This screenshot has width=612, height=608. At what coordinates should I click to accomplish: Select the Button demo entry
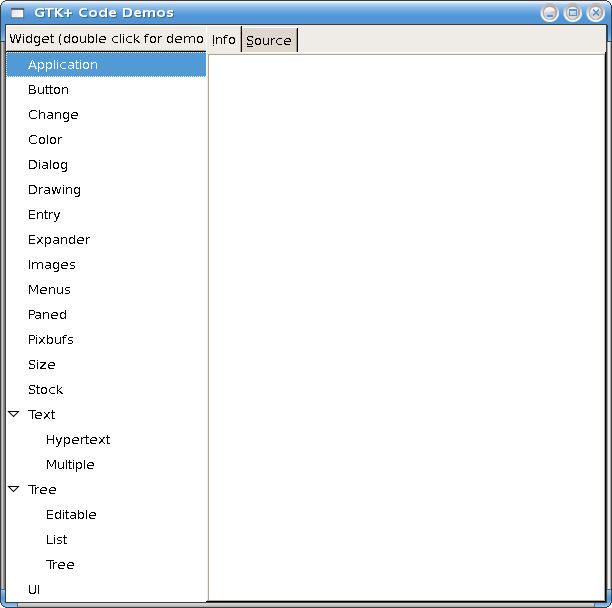coord(48,90)
